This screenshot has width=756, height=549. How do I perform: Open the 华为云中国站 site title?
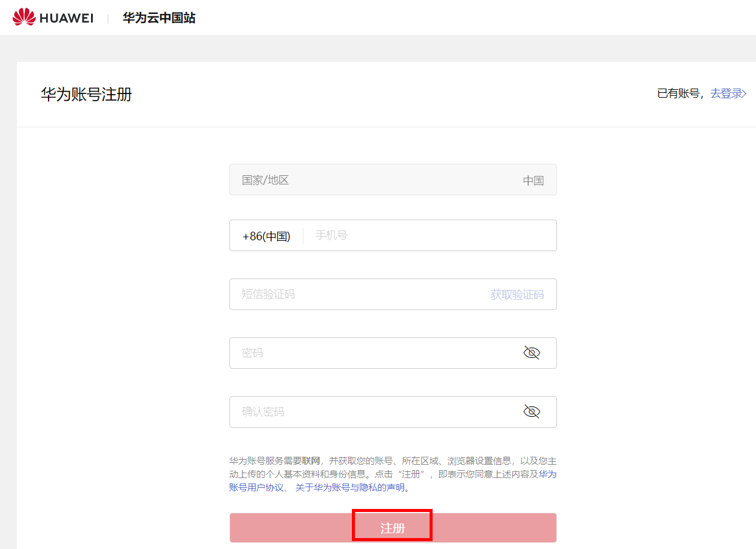click(x=159, y=18)
